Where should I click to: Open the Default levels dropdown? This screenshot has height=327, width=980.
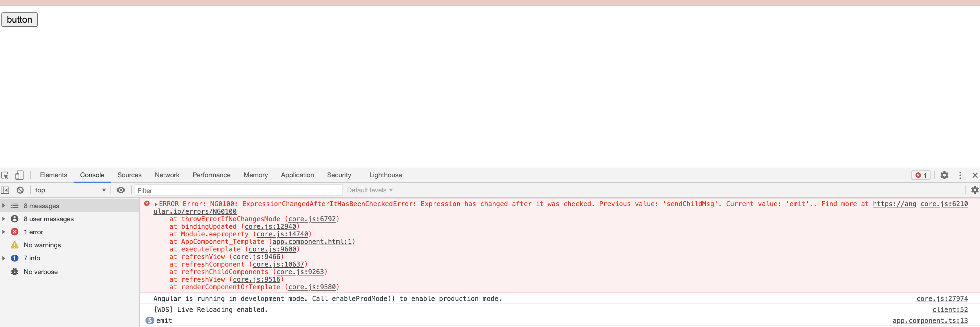pos(370,190)
